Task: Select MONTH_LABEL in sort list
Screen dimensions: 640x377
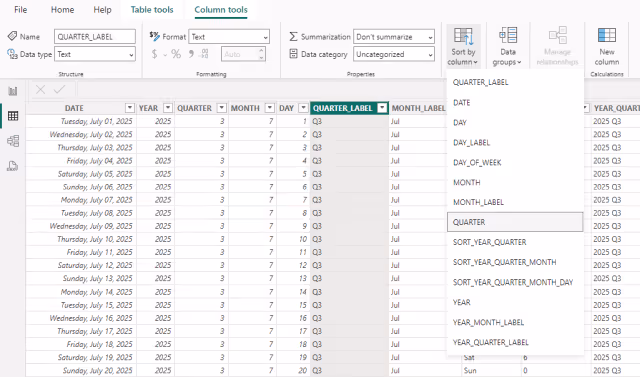Action: coord(515,202)
